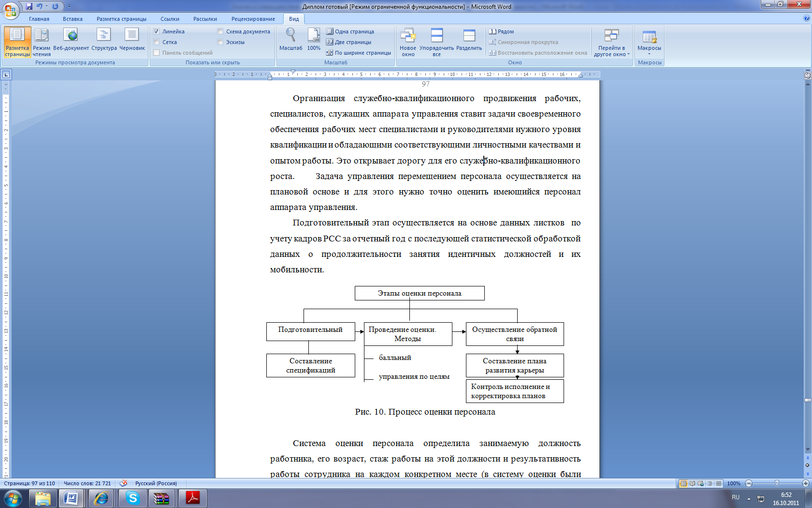The height and width of the screenshot is (508, 812).
Task: Open the Вставка tab
Action: click(72, 19)
